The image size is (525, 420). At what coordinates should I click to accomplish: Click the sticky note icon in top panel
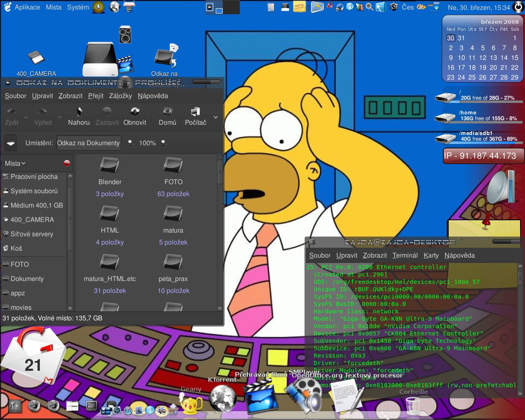pyautogui.click(x=299, y=7)
